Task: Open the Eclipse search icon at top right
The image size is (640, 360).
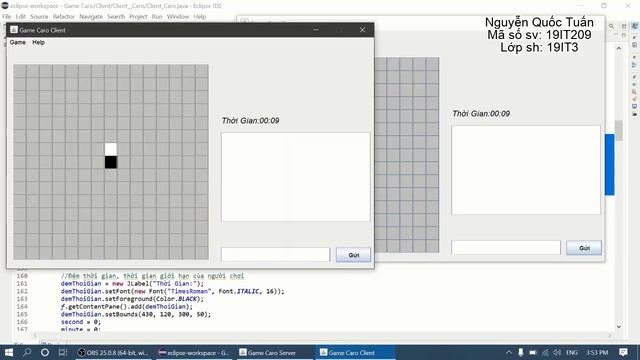Action: tap(611, 26)
